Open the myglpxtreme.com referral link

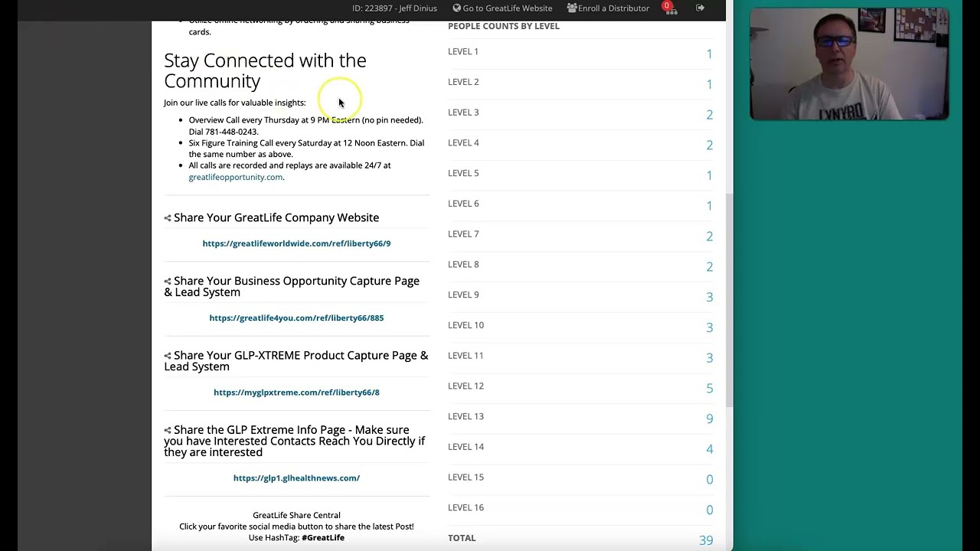[x=296, y=392]
